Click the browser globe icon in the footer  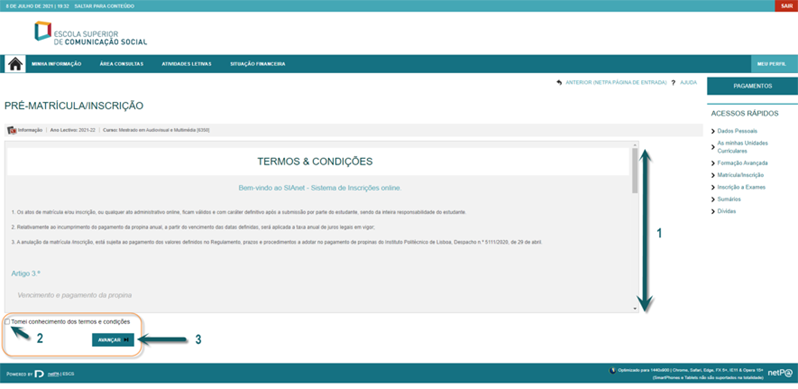(612, 370)
